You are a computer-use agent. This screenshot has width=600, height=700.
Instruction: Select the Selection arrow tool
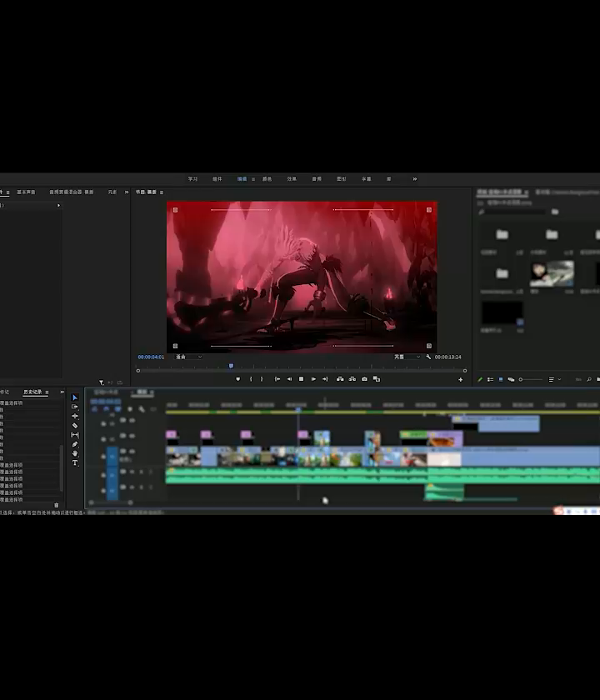coord(75,397)
